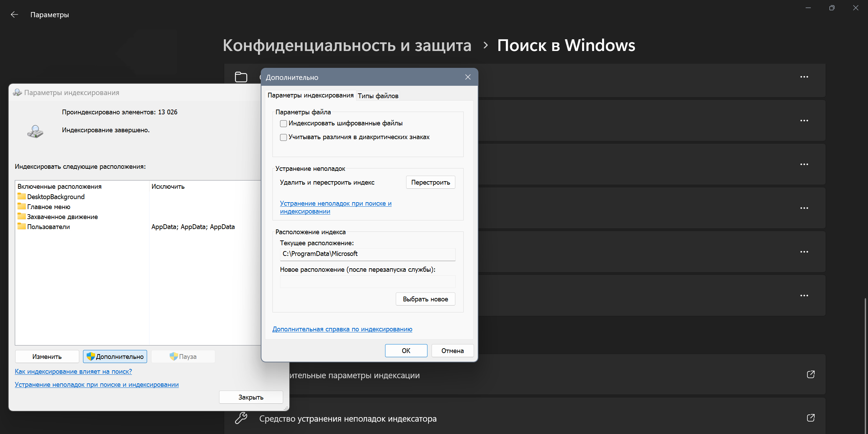868x434 pixels.
Task: Click the empty new location field
Action: coord(368,281)
